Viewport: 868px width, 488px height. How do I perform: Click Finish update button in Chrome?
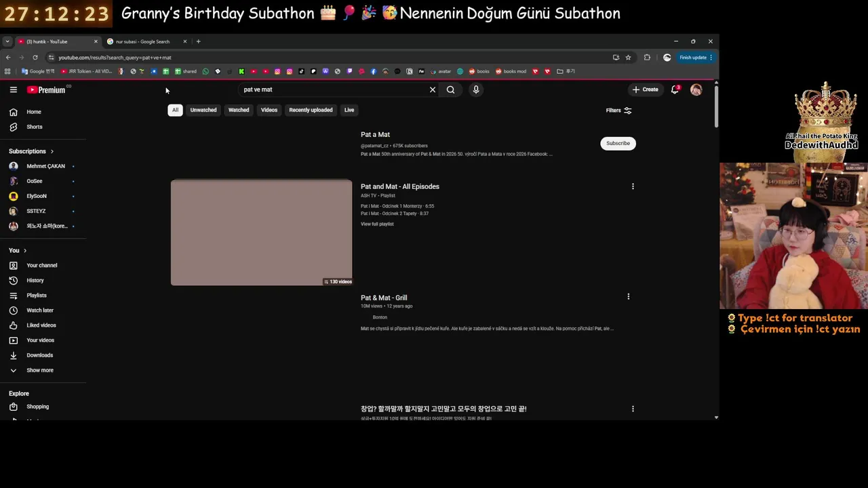(x=696, y=58)
